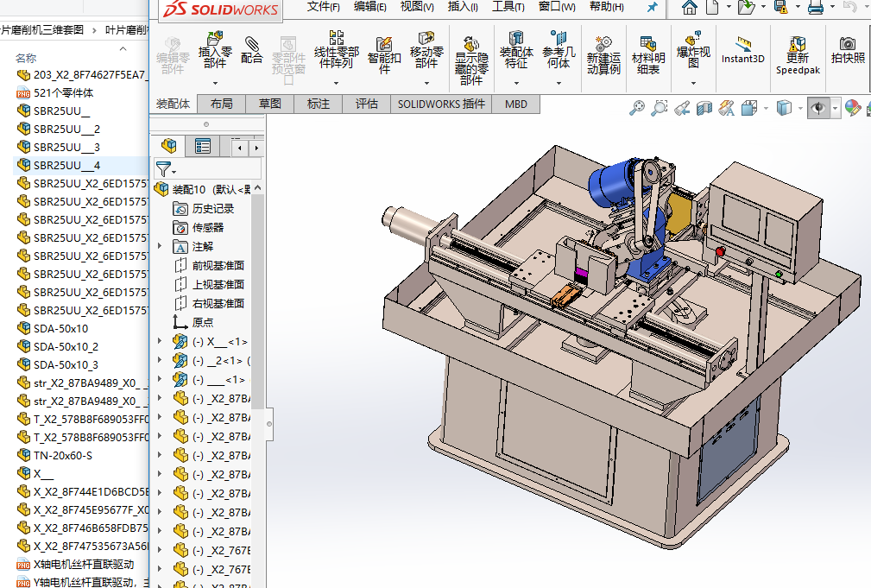871x588 pixels.
Task: Pin the menu bar with pushpin
Action: pos(652,7)
